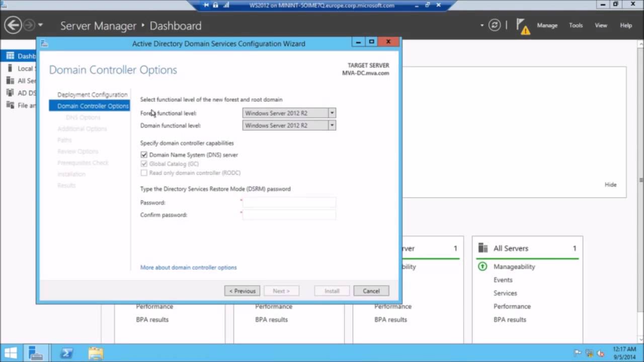Open the Tools menu

point(576,25)
